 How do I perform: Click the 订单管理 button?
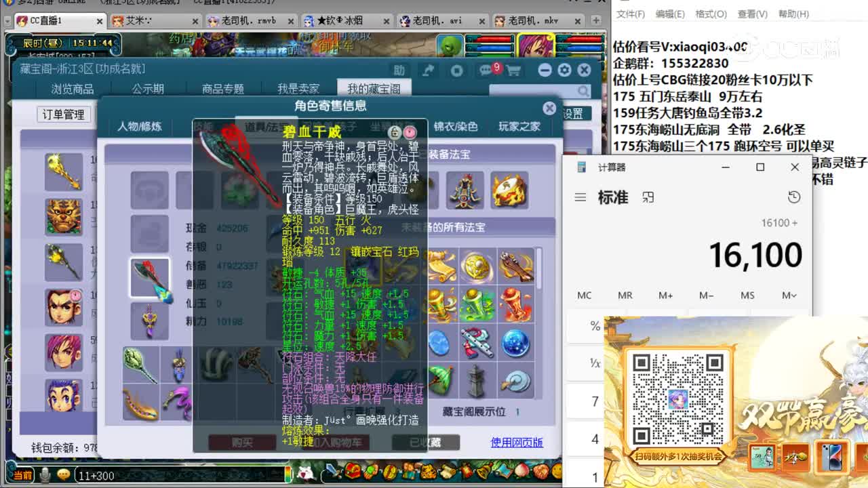click(63, 115)
